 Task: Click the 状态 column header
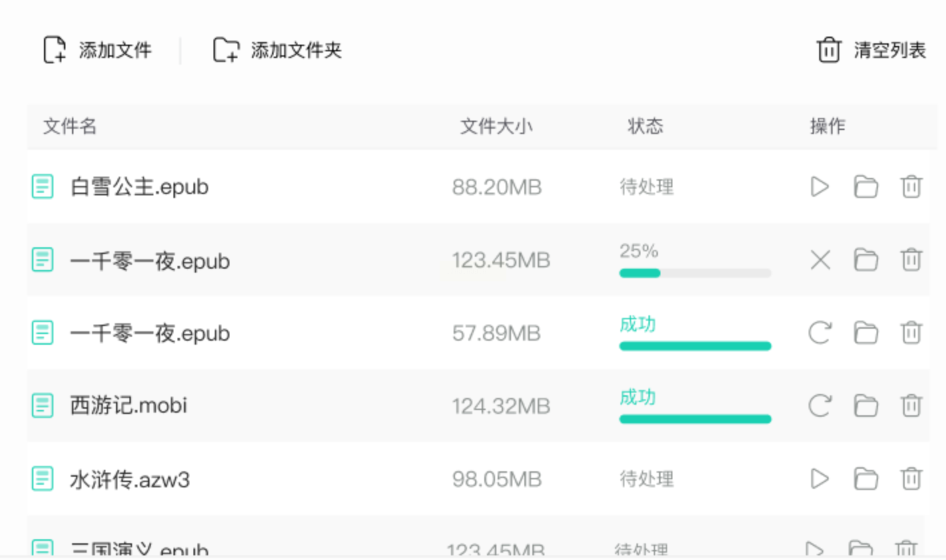645,127
